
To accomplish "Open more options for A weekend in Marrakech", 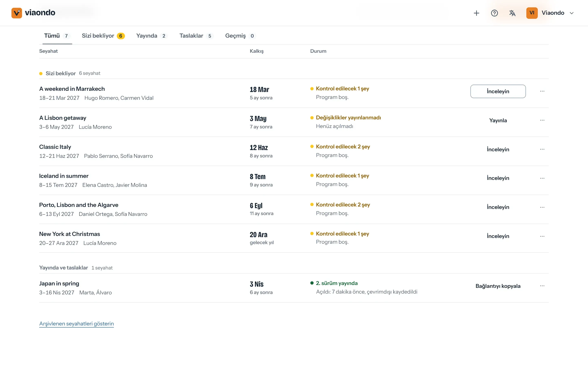I will click(x=542, y=91).
